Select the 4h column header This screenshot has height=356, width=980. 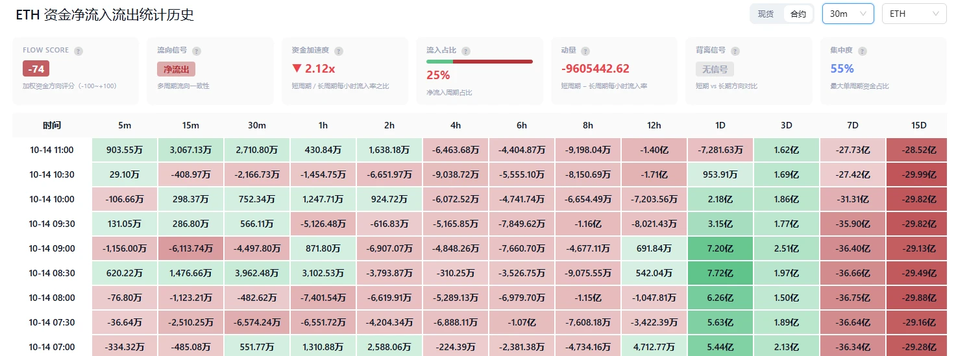click(x=456, y=125)
